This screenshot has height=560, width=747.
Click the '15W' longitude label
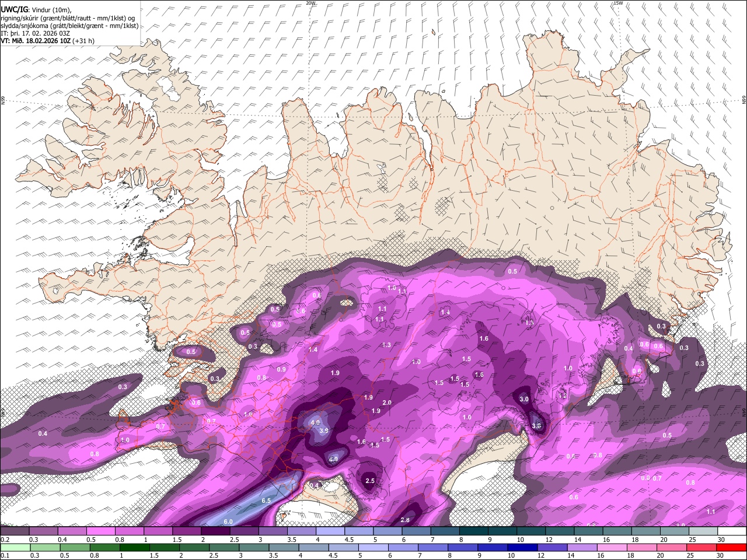tap(618, 3)
